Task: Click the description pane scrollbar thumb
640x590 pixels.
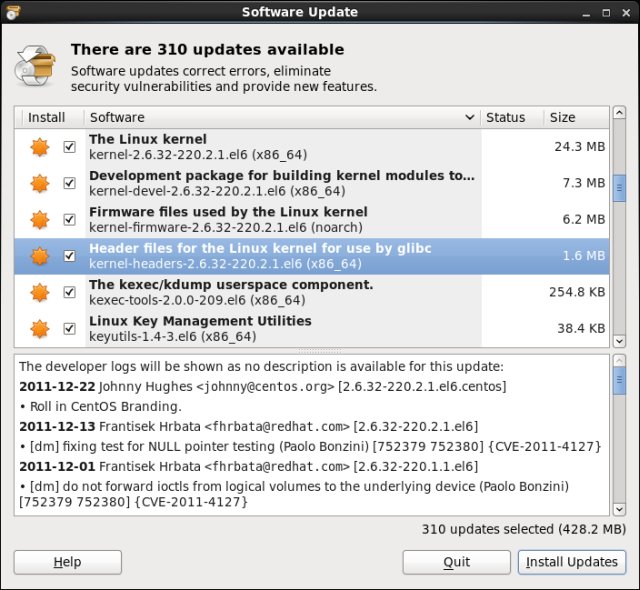Action: click(619, 380)
